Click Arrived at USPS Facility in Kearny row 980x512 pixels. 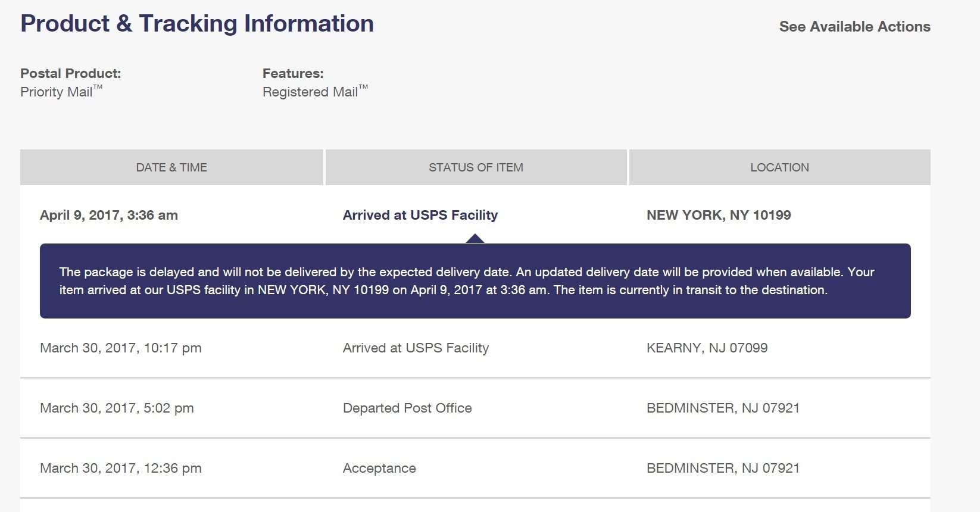coord(416,348)
